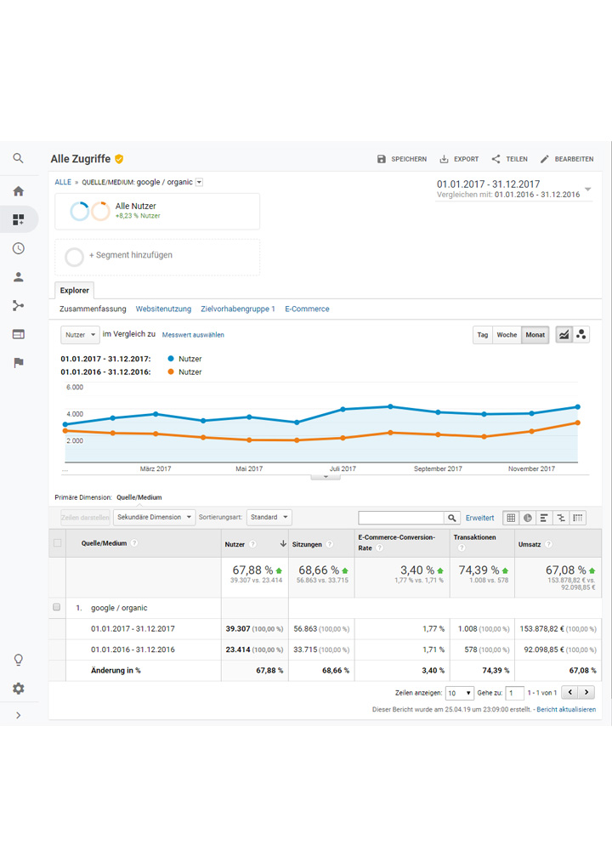Toggle select-all checkbox in table header
The height and width of the screenshot is (868, 612).
(x=57, y=542)
